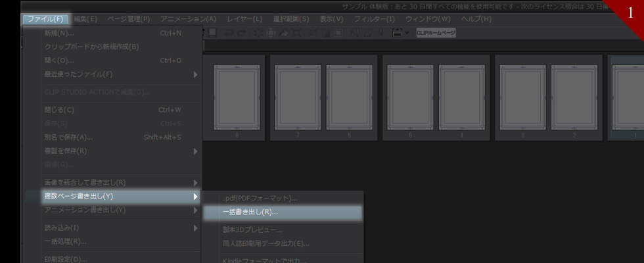The image size is (644, 263).
Task: Select page 2 thumbnail
Action: tap(574, 98)
